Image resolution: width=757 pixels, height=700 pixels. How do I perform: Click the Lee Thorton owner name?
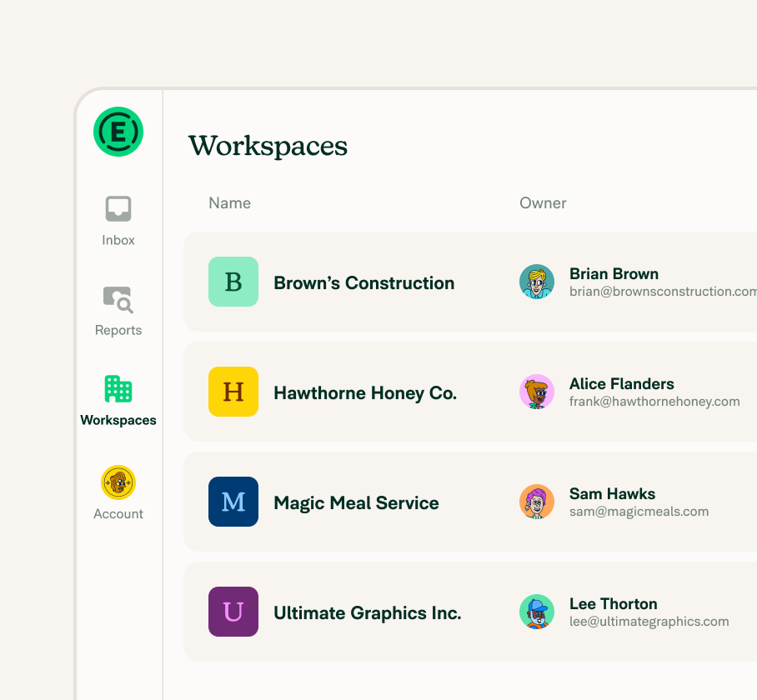[613, 604]
